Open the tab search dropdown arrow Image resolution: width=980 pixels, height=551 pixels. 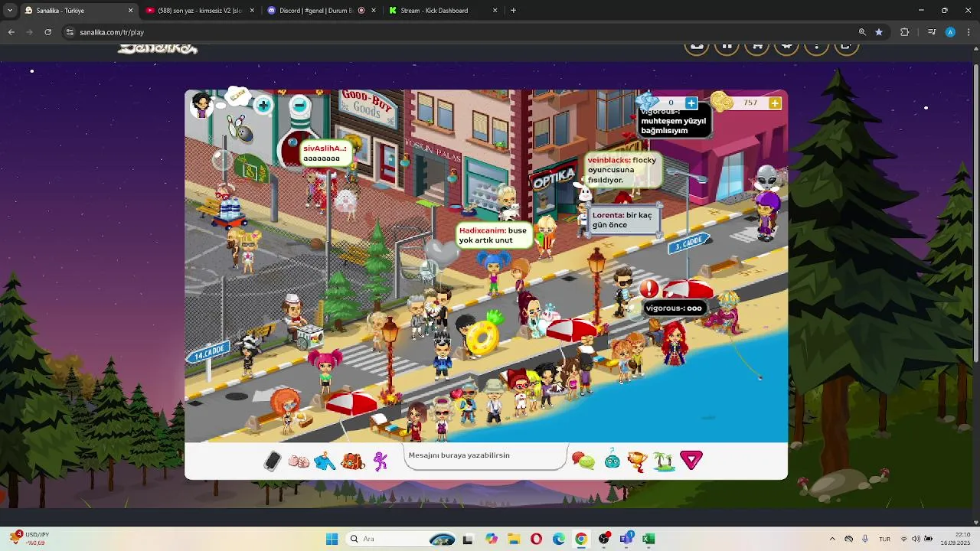(9, 11)
